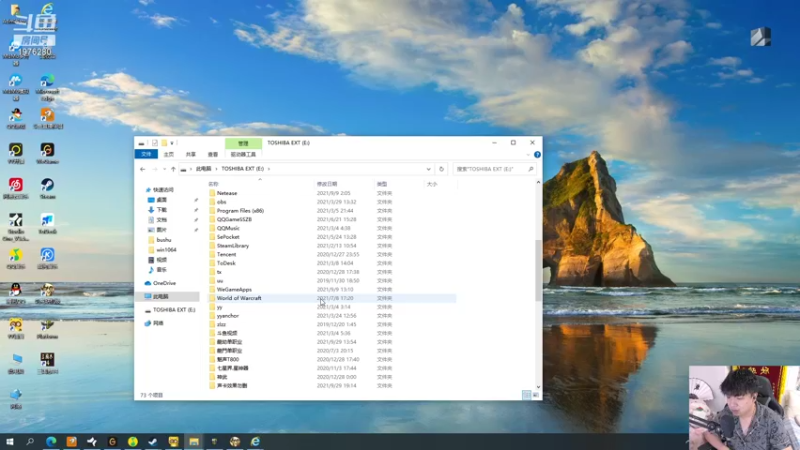
Task: Select win1064 folder in quick access
Action: click(166, 250)
